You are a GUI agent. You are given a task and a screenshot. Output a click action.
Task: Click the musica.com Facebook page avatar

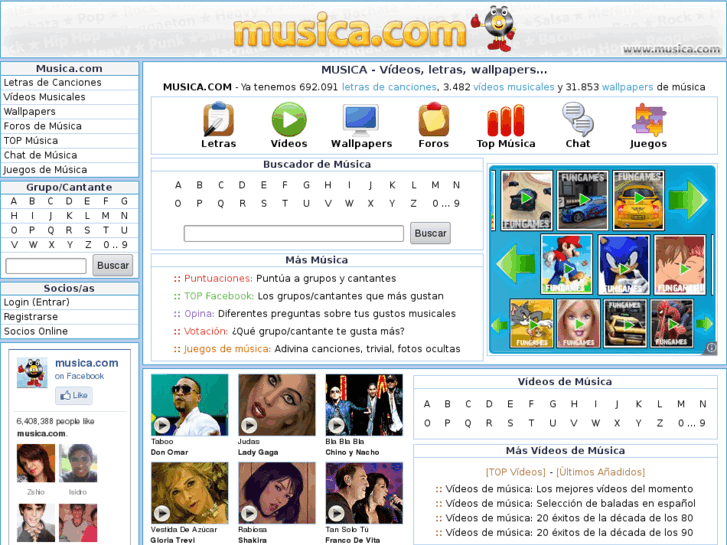pyautogui.click(x=32, y=372)
